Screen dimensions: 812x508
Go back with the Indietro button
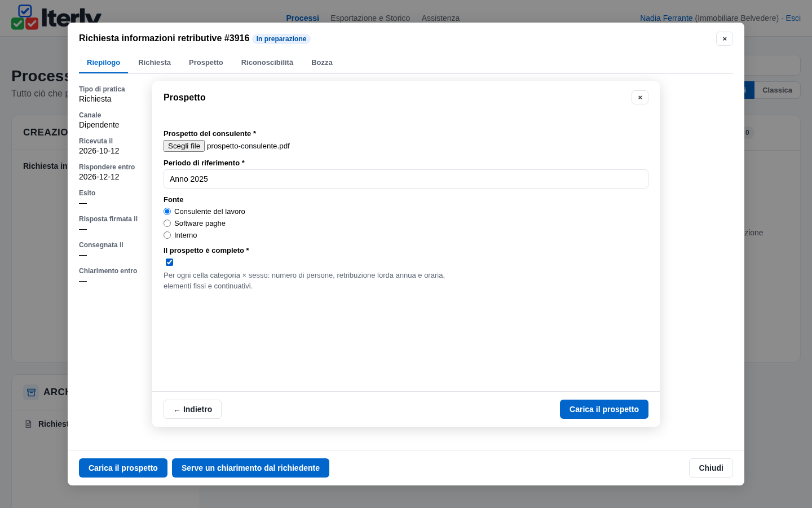pos(192,409)
